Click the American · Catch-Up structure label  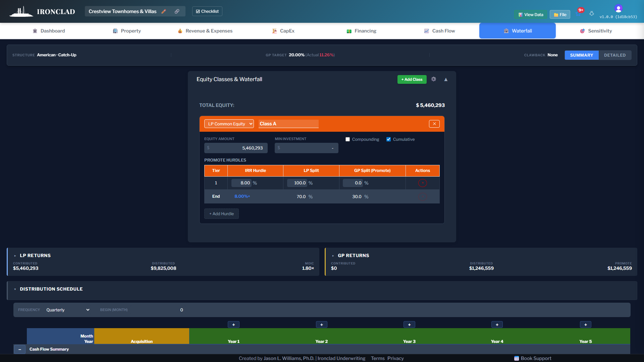(x=57, y=55)
